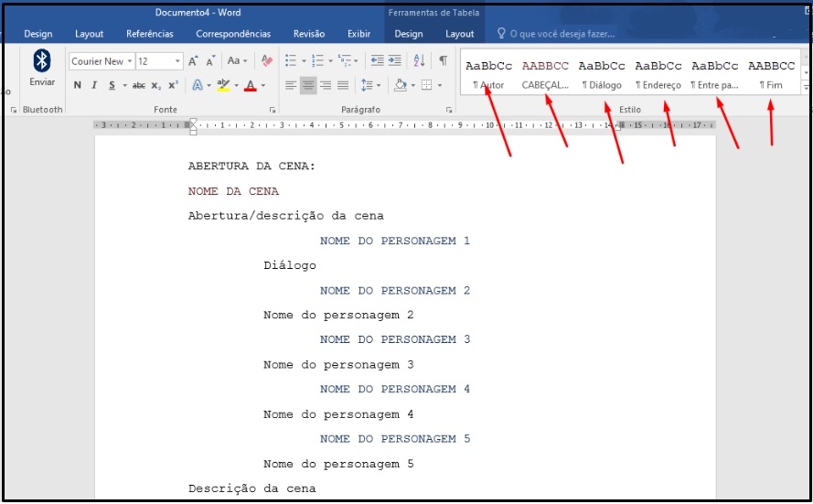Click the Diálogo line in the document
This screenshot has width=813, height=504.
[x=289, y=265]
